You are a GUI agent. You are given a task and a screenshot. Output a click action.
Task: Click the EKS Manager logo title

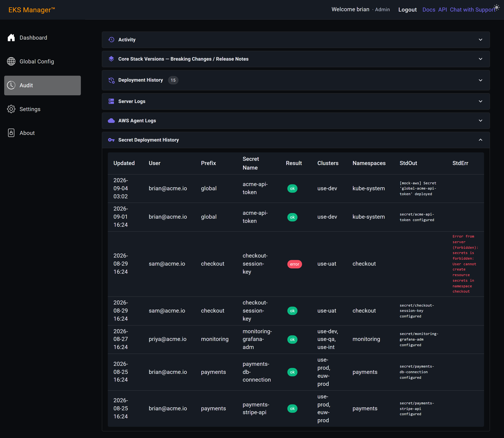pyautogui.click(x=32, y=10)
